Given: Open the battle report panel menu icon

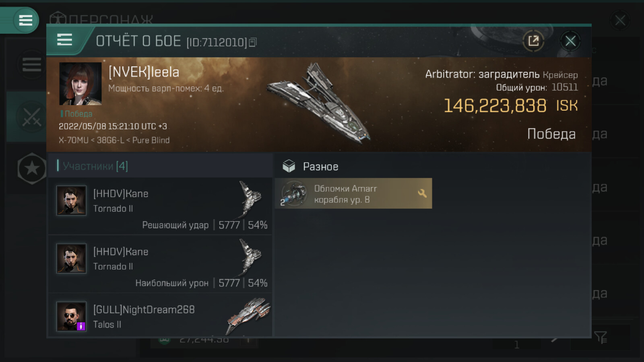Looking at the screenshot, I should [64, 40].
